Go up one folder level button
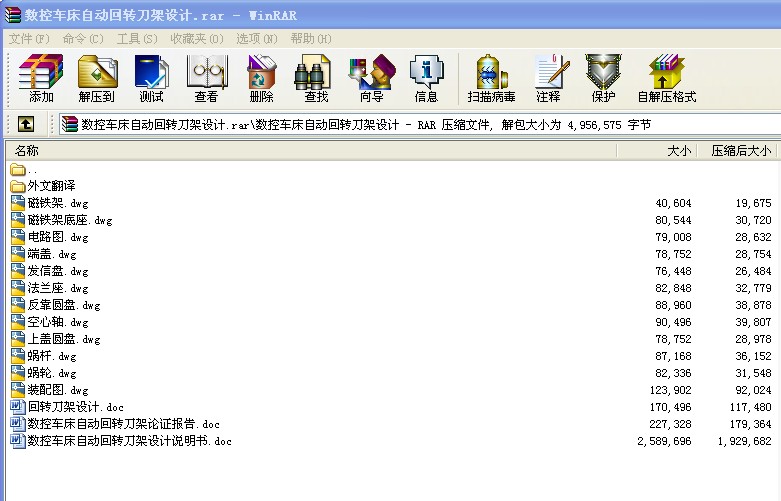The image size is (781, 501). pos(26,124)
